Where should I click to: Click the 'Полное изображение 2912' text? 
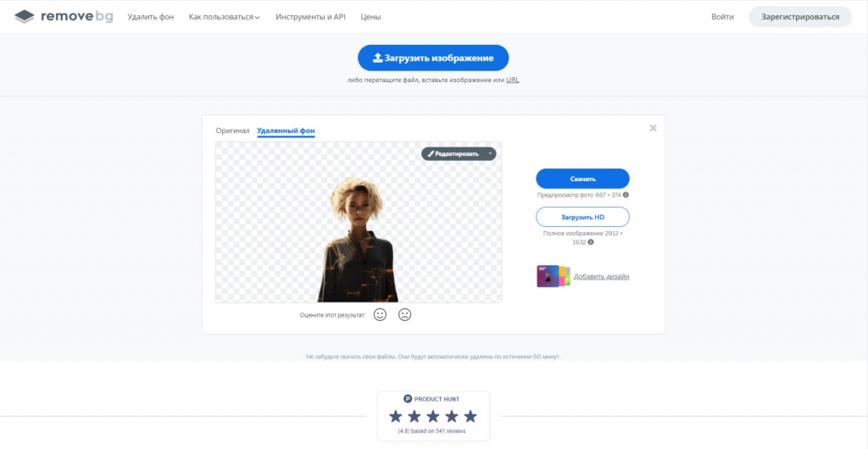[x=582, y=234]
